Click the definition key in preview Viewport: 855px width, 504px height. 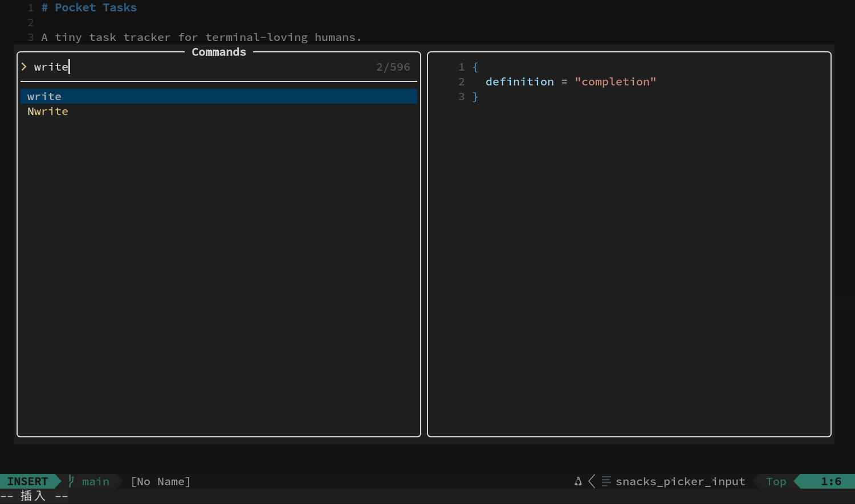(520, 81)
